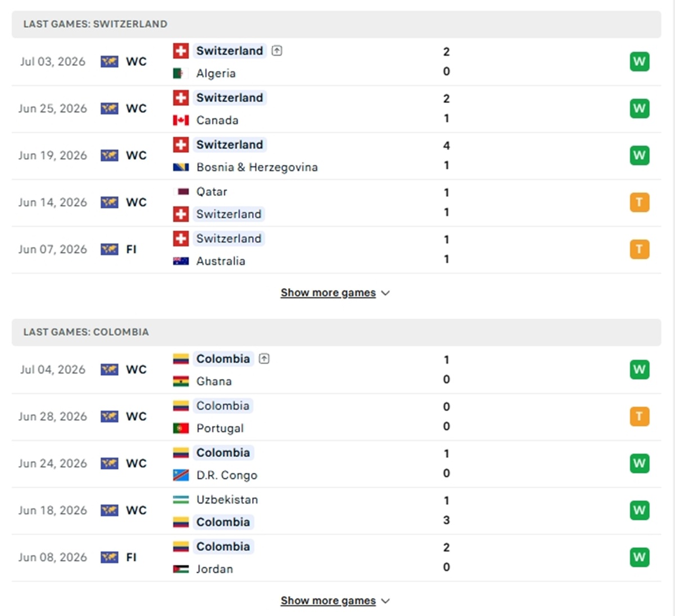Open the Jun 28 Colombia vs Portugal match
Screen dimensions: 675x616
coord(336,417)
